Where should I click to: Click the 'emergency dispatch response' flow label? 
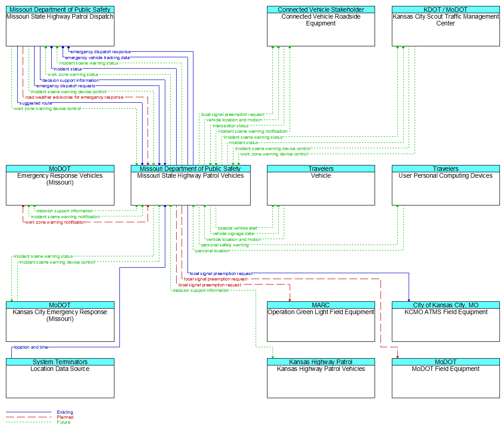pyautogui.click(x=101, y=52)
